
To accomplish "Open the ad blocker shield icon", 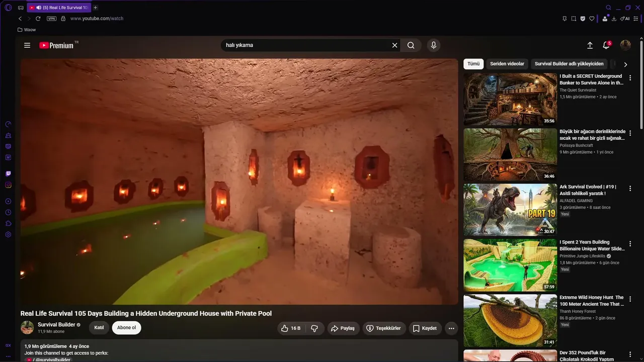I will pos(583,19).
